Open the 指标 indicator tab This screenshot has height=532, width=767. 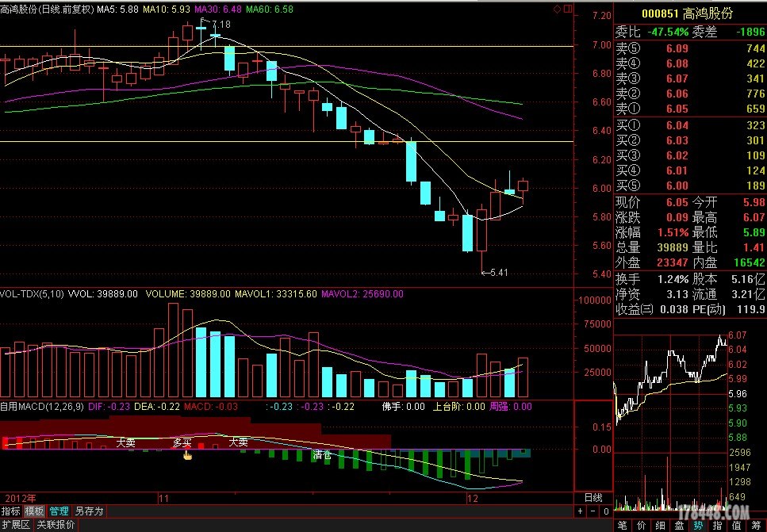click(11, 511)
